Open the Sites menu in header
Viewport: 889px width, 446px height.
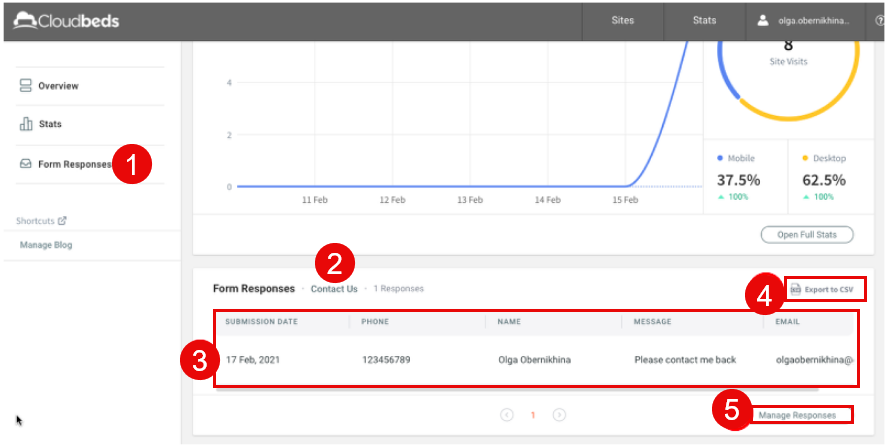tap(622, 20)
